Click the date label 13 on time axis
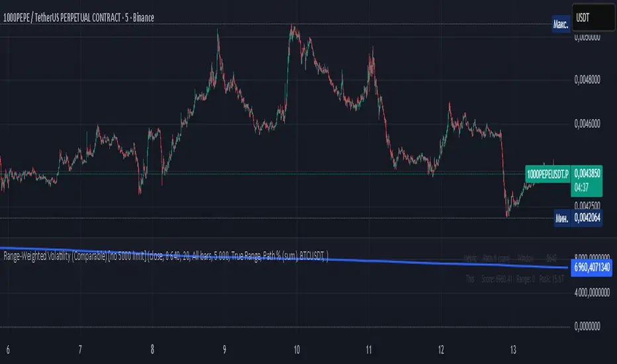617x364 pixels. pyautogui.click(x=513, y=350)
